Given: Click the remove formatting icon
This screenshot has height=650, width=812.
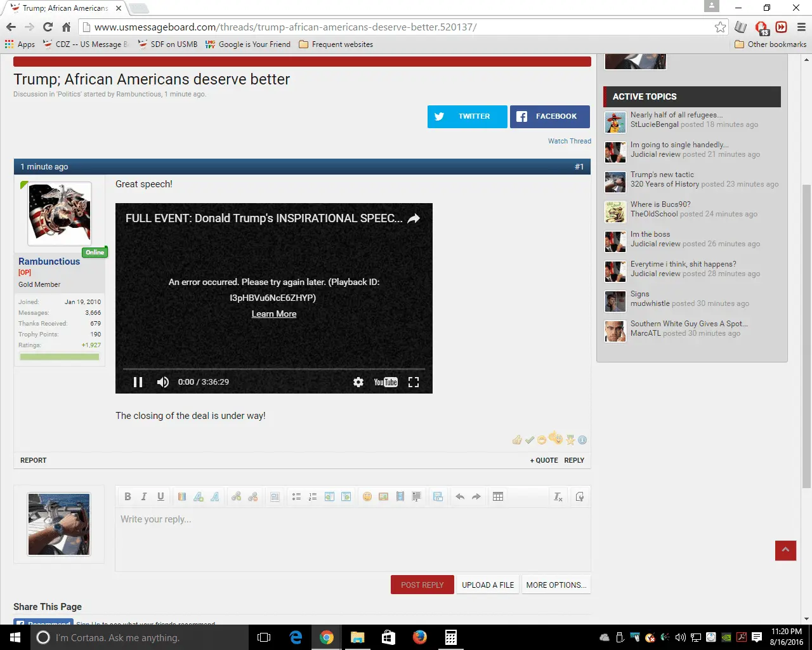Looking at the screenshot, I should click(558, 496).
